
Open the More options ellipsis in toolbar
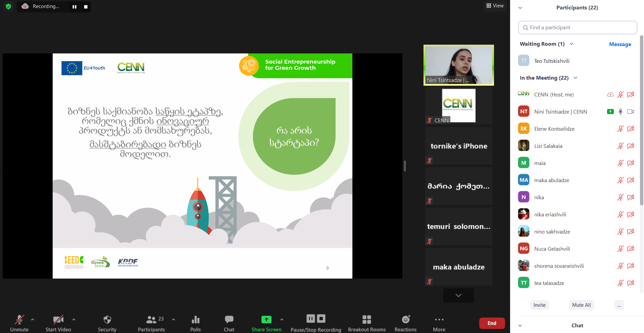coord(439,320)
